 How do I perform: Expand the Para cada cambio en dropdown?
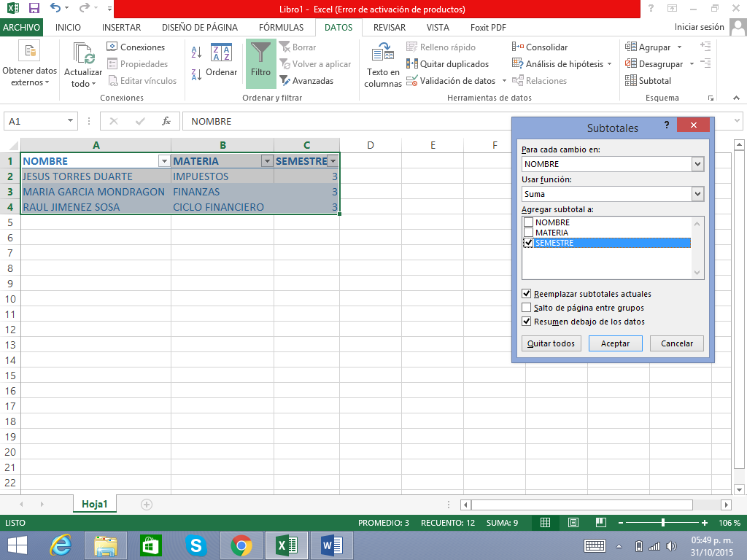[697, 164]
